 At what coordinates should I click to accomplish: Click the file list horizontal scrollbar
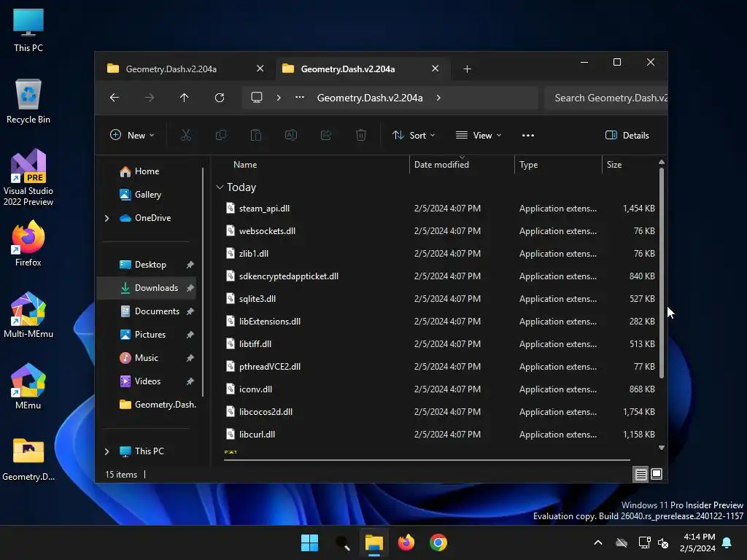427,460
